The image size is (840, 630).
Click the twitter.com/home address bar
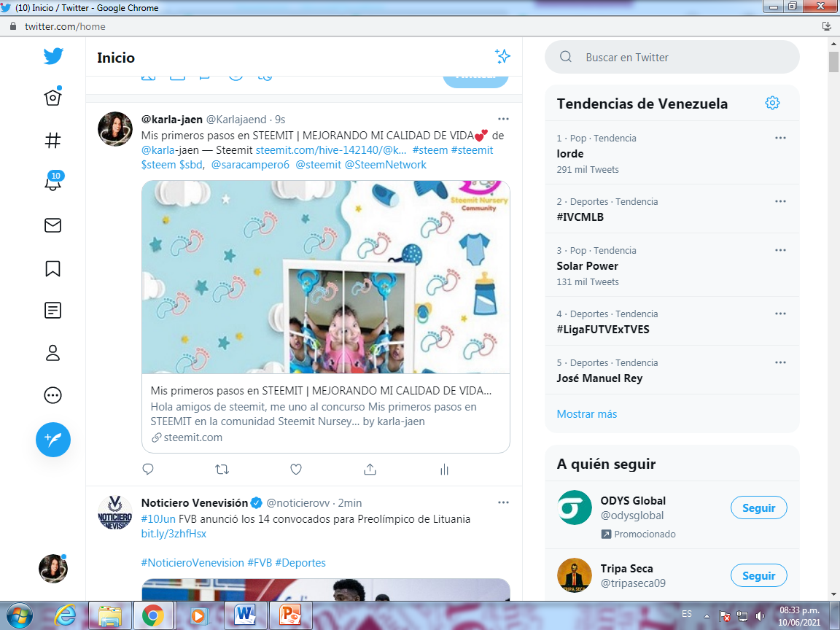coord(65,26)
